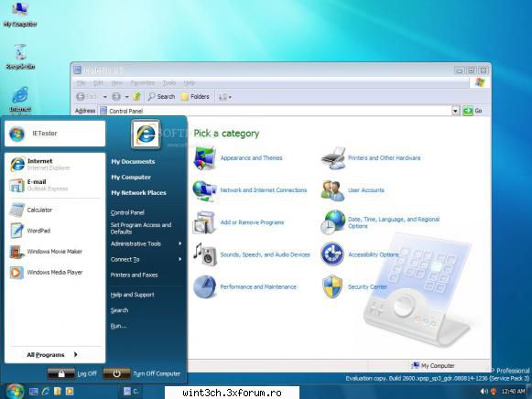
Task: Click the User Accounts link
Action: click(x=366, y=190)
